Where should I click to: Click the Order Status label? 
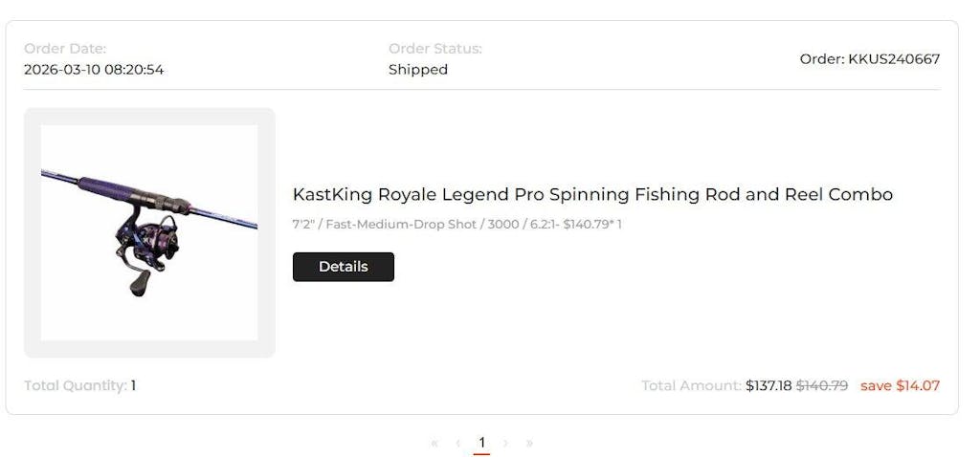coord(434,49)
